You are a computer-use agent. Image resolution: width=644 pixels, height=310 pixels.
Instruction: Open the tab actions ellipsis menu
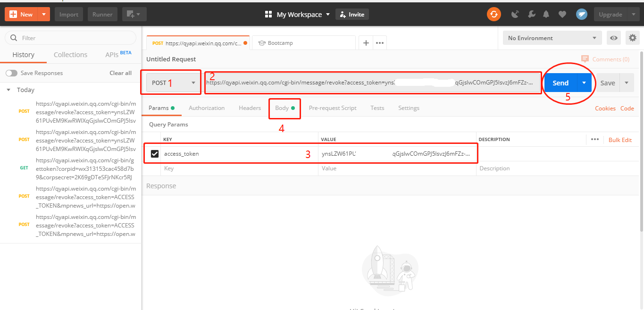[379, 42]
